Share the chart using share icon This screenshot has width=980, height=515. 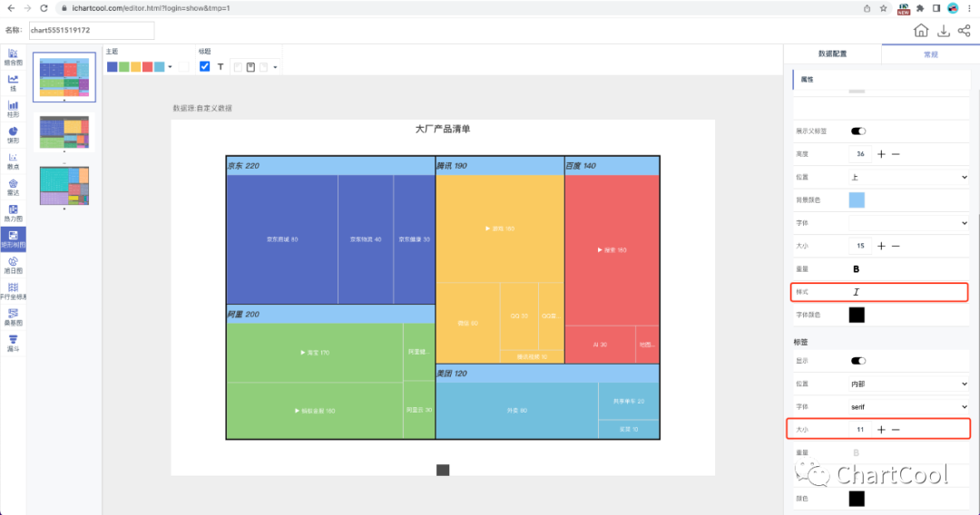pos(965,31)
